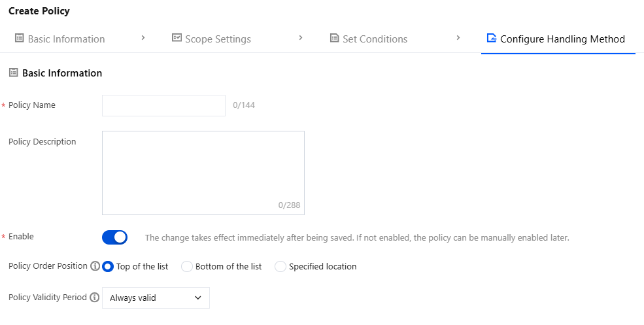Open the Always valid dropdown
Image resolution: width=644 pixels, height=325 pixels.
[x=156, y=298]
